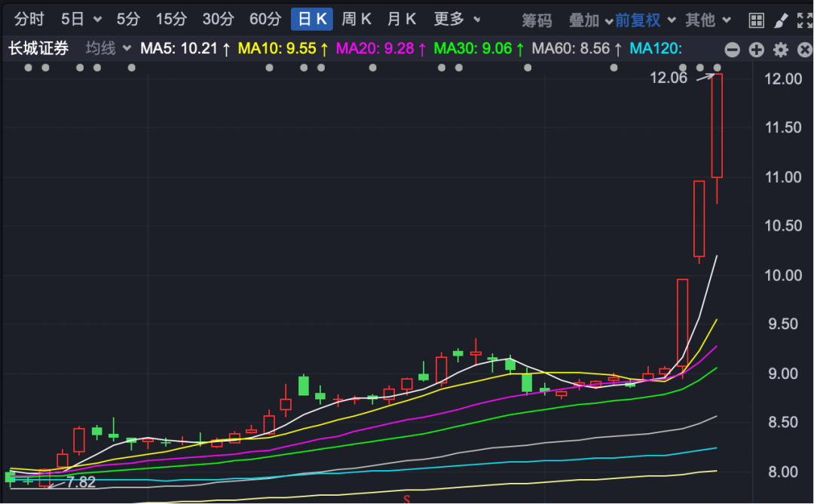Open the 均线 indicator dropdown
Image resolution: width=814 pixels, height=504 pixels.
click(108, 49)
